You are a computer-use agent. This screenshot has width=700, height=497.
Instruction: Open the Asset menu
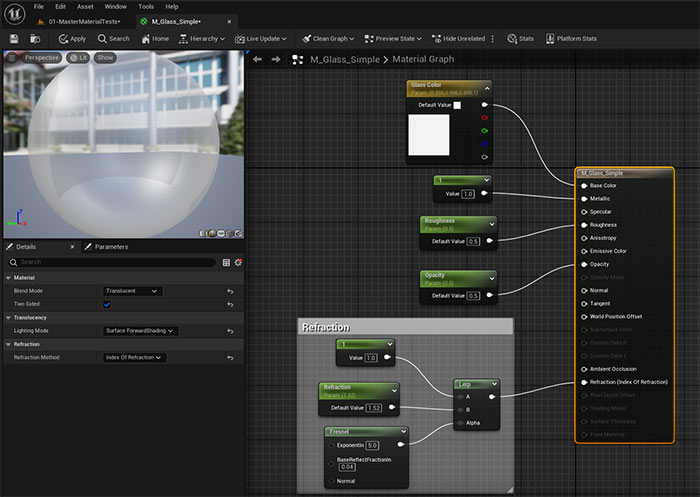point(85,6)
